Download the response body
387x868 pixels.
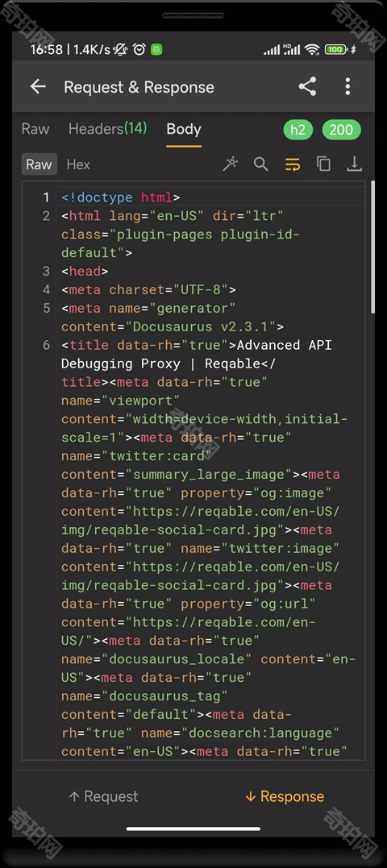354,164
